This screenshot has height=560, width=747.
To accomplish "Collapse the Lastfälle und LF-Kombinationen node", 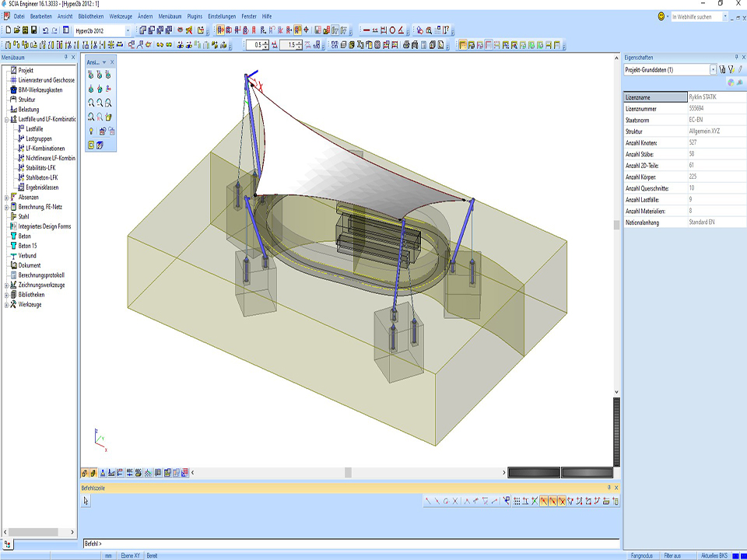I will pyautogui.click(x=6, y=119).
